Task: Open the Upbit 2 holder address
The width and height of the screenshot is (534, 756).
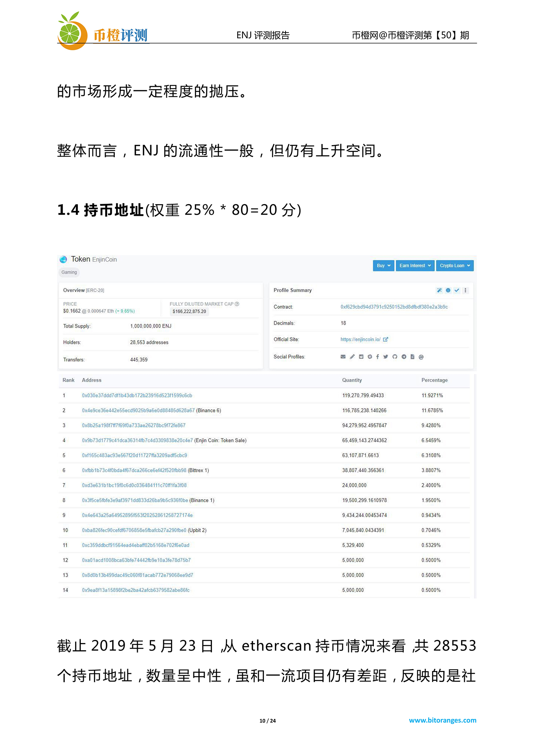Action: [x=134, y=530]
